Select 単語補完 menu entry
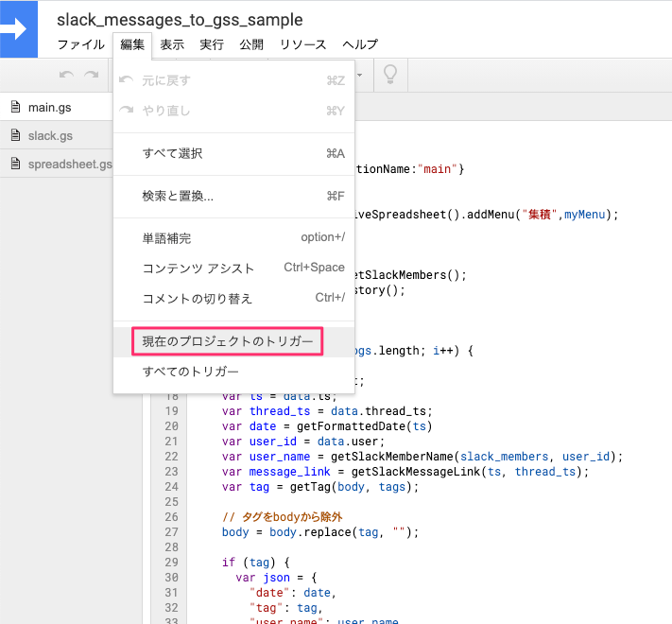 coord(234,238)
